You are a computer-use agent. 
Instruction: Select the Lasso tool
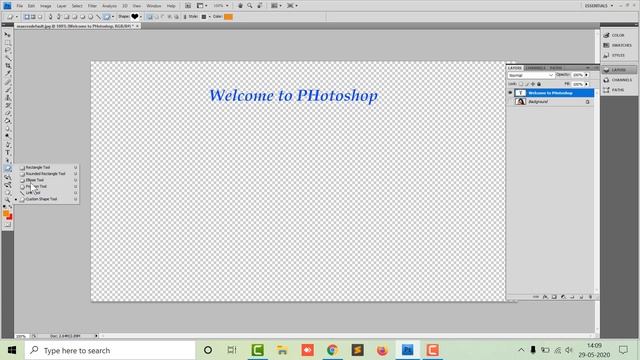pyautogui.click(x=7, y=50)
